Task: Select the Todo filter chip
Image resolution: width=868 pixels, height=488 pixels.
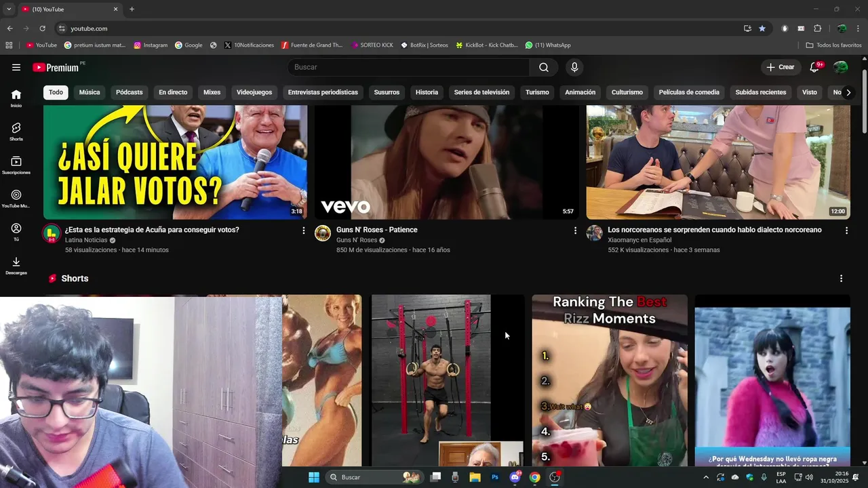Action: 56,92
